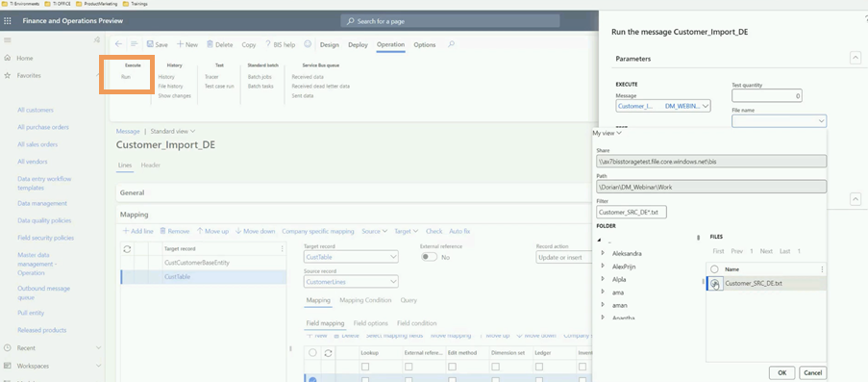Open the Tracer under Test
Viewport: 868px width, 382px height.
(x=211, y=77)
